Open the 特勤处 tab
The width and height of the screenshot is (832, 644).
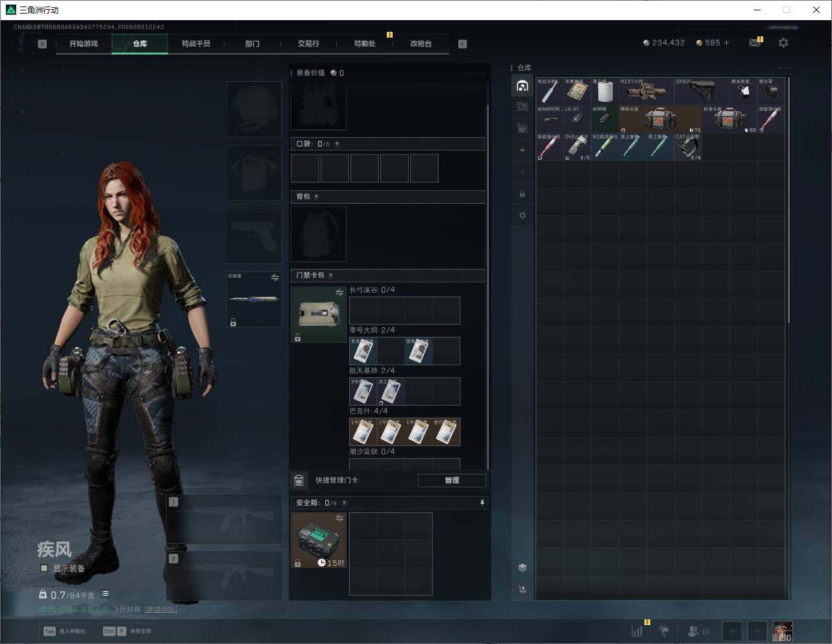click(365, 43)
